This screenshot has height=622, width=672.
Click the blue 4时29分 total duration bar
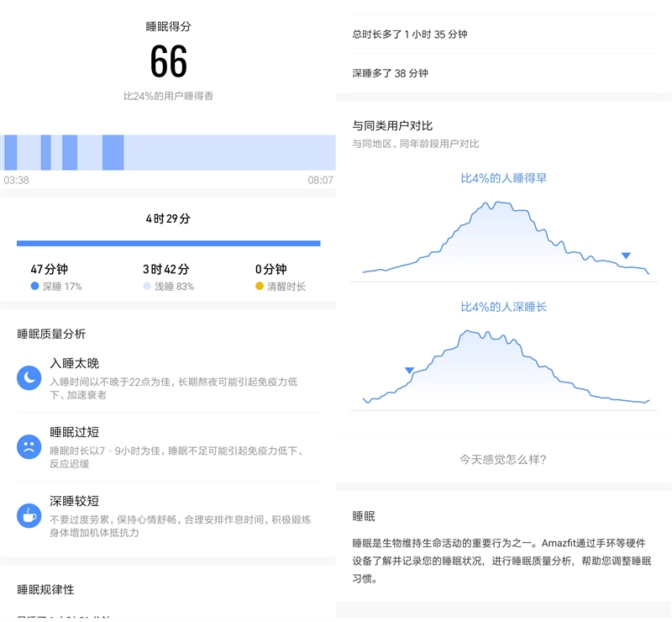(x=168, y=244)
